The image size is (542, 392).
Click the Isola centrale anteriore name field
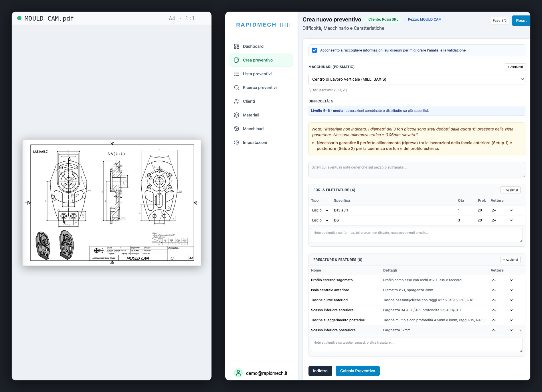(345, 290)
